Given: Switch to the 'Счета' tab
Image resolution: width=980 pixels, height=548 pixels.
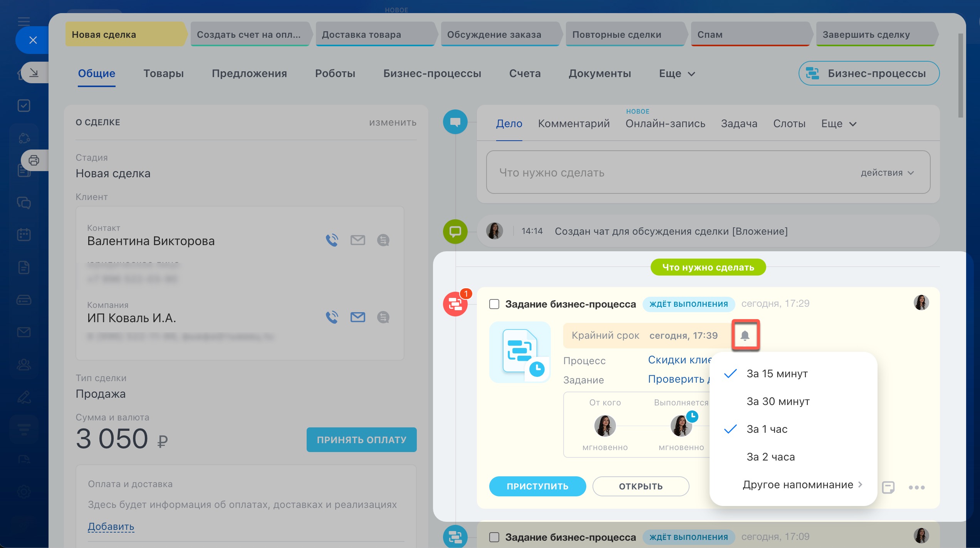Looking at the screenshot, I should coord(525,73).
